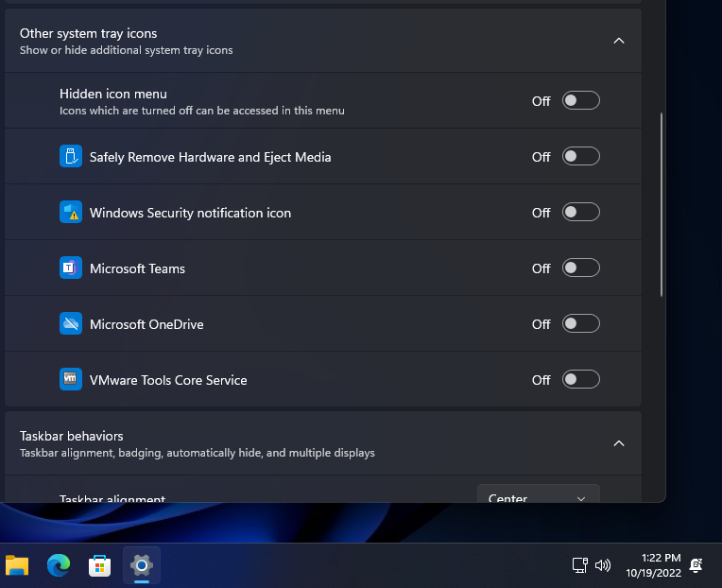Screen dimensions: 722x588
Task: Click the "VMware Tools Core Service" label
Action: [x=168, y=380]
